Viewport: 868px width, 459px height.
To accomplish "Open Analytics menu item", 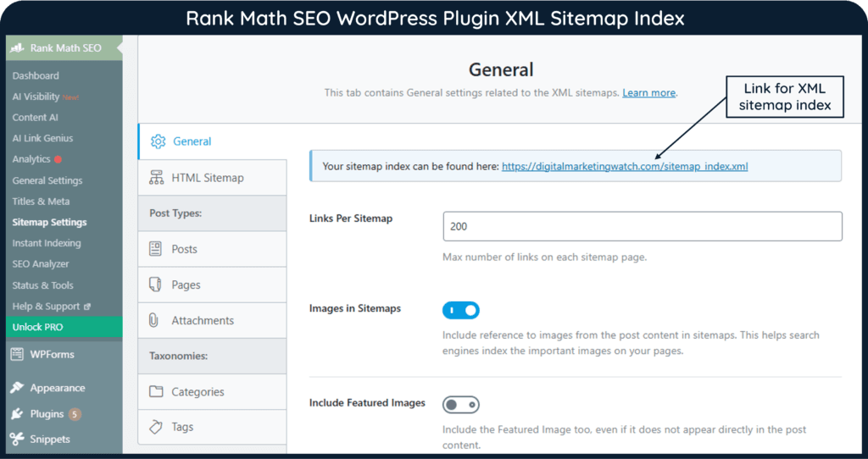I will 31,159.
